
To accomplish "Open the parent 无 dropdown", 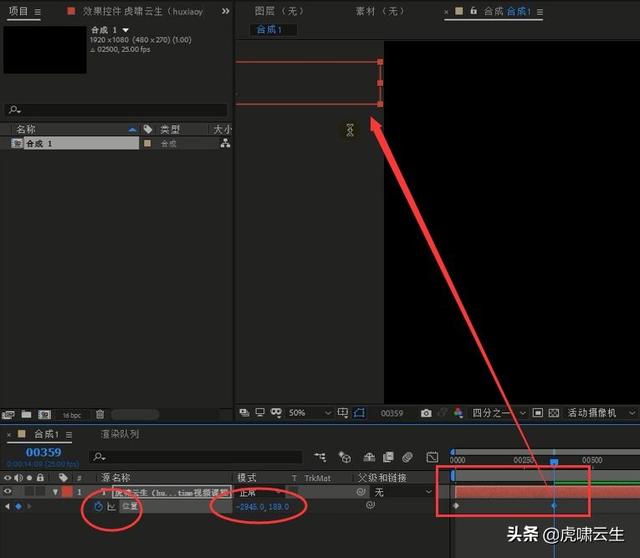I will click(402, 492).
